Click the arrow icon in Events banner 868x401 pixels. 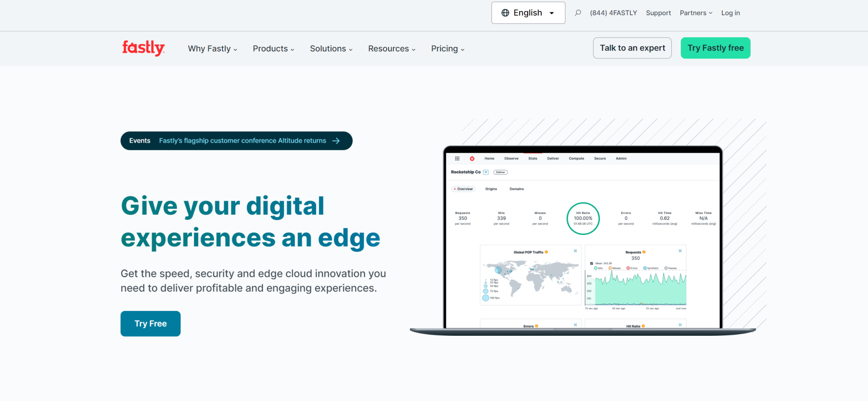tap(336, 141)
